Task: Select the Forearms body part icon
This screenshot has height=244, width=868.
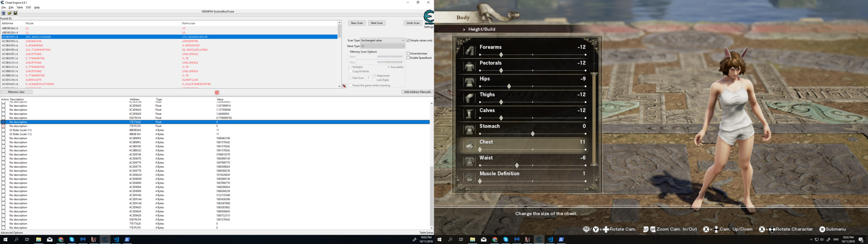Action: 470,50
